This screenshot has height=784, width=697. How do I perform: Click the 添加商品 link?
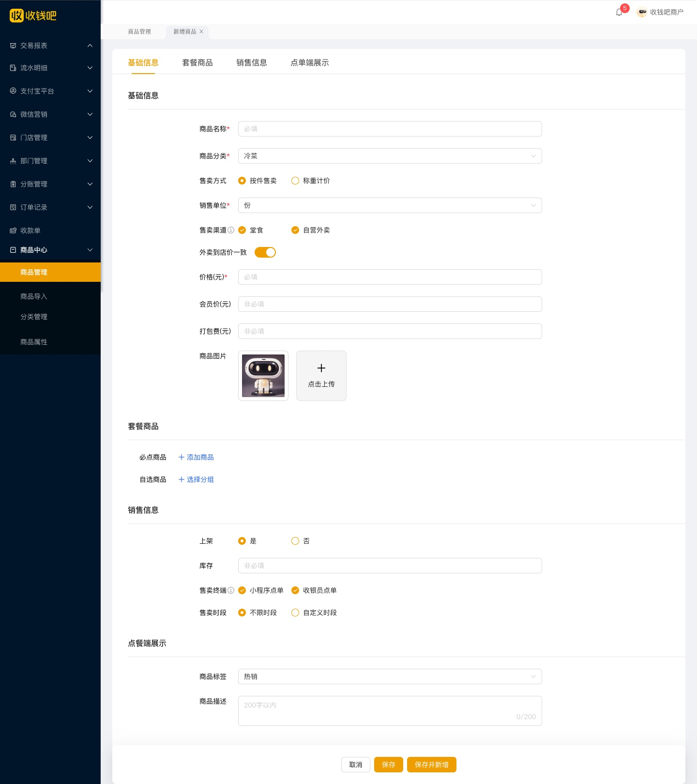pyautogui.click(x=196, y=457)
